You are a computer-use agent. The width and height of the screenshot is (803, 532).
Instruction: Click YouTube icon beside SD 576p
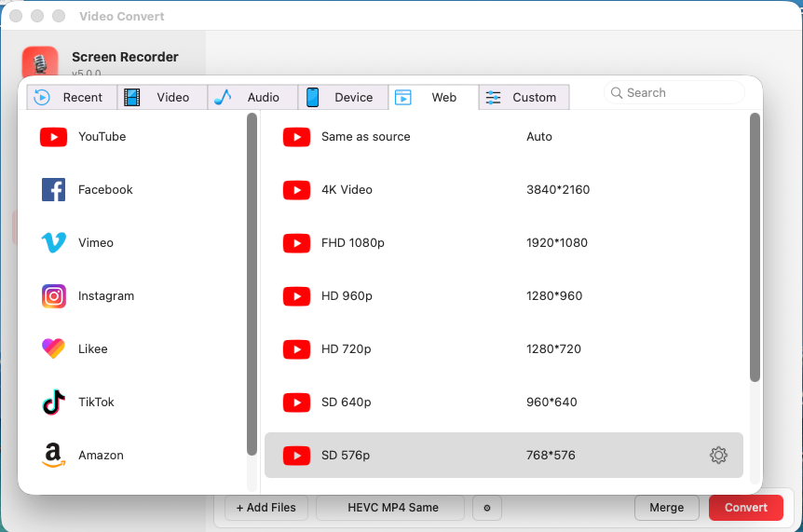[x=296, y=456]
